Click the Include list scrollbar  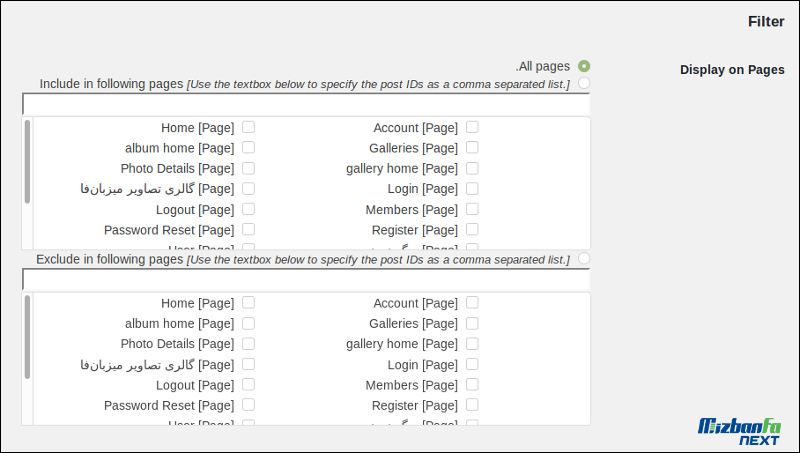(28, 162)
